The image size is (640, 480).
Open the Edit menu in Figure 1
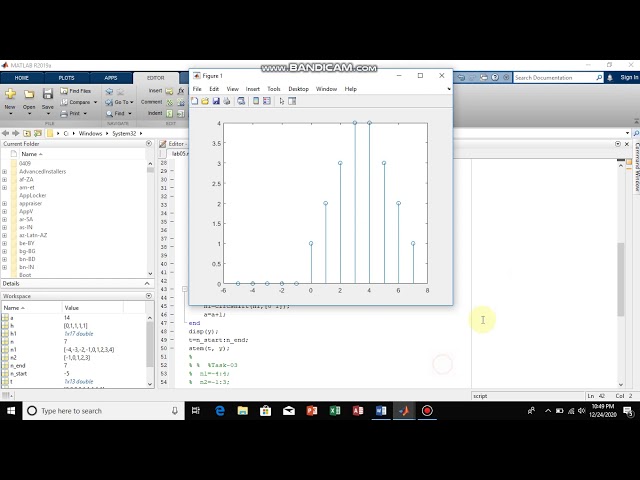(214, 89)
